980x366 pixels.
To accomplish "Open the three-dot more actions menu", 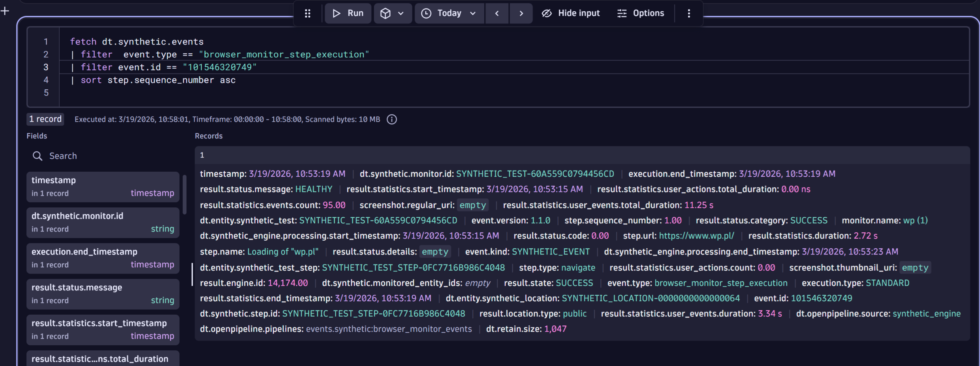I will (x=688, y=13).
